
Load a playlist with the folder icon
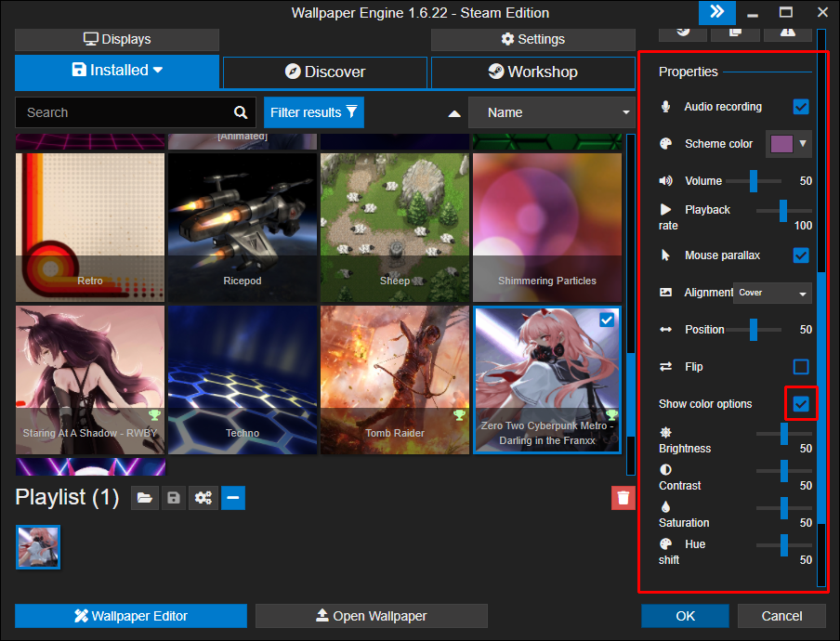tap(144, 498)
